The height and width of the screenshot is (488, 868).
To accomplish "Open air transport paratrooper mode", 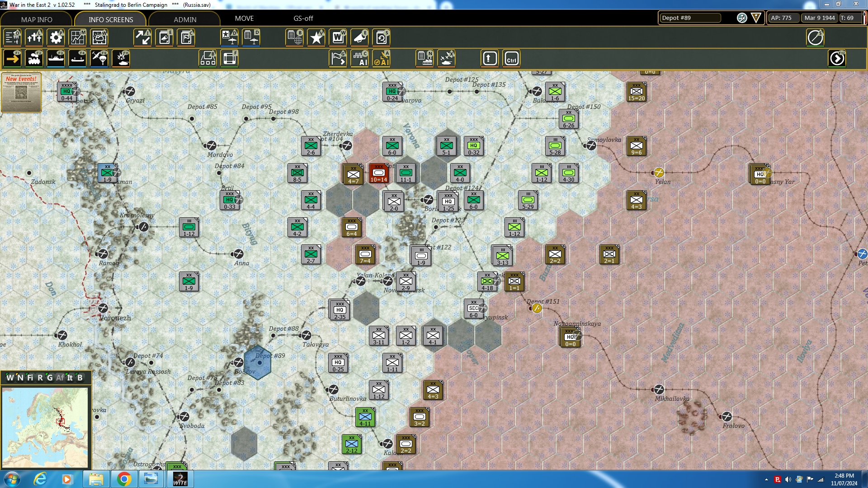I will point(99,59).
